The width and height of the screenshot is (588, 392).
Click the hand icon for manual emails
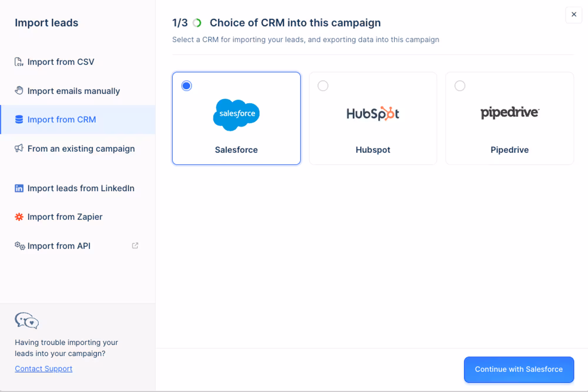click(19, 91)
